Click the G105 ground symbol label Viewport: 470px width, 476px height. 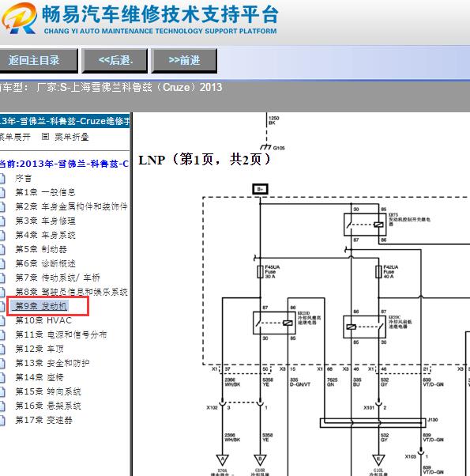click(279, 148)
